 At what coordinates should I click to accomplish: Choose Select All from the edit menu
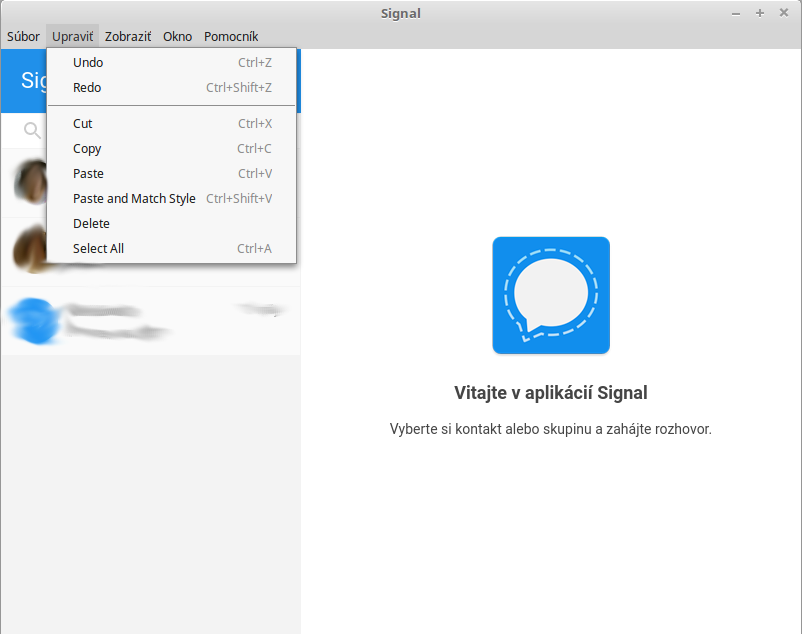tap(98, 248)
